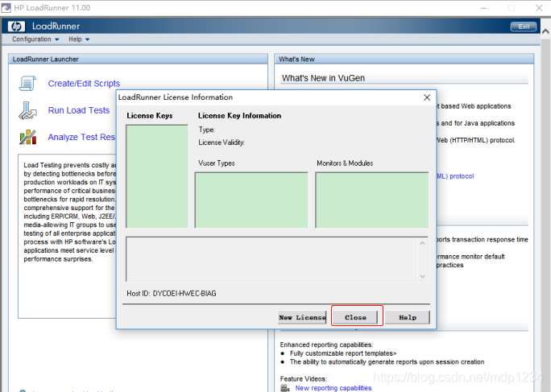Click the Type: label in license info

click(206, 130)
